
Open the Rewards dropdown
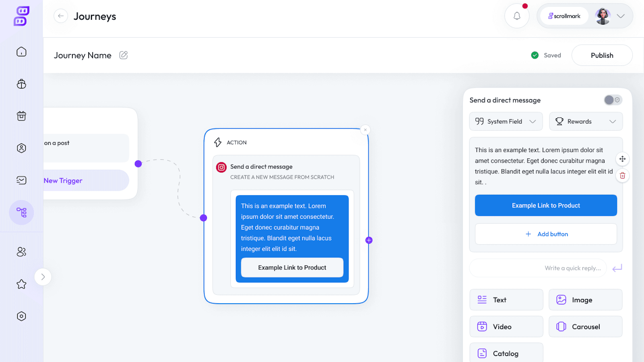pos(586,121)
